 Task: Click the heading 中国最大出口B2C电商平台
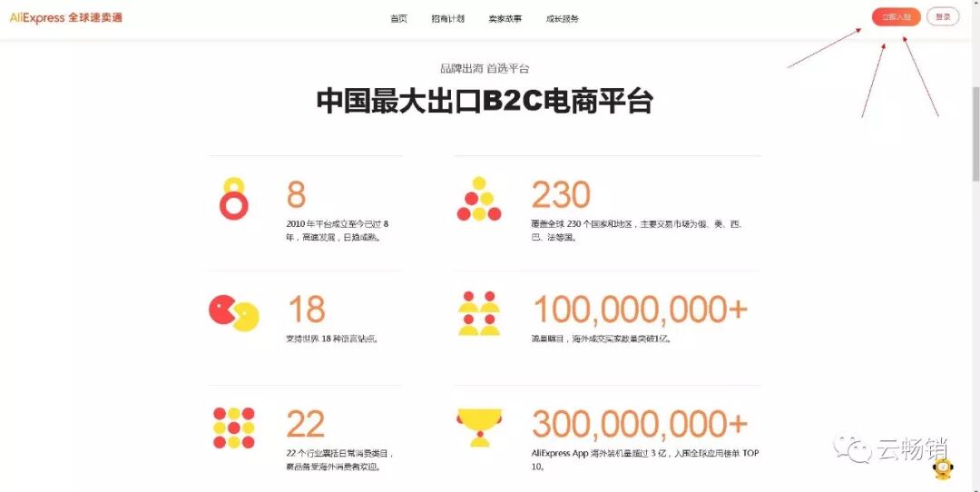(485, 101)
